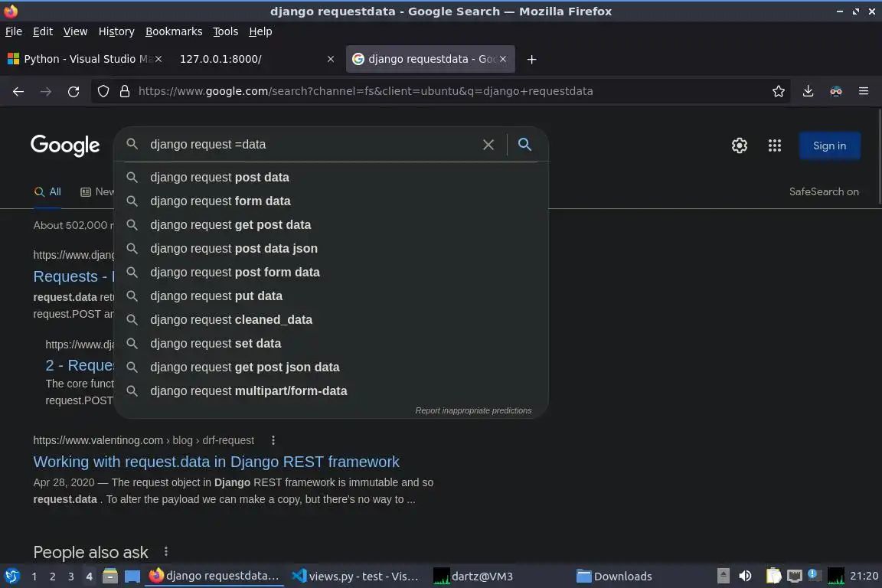This screenshot has width=882, height=588.
Task: Open Google quick settings gear
Action: point(739,145)
